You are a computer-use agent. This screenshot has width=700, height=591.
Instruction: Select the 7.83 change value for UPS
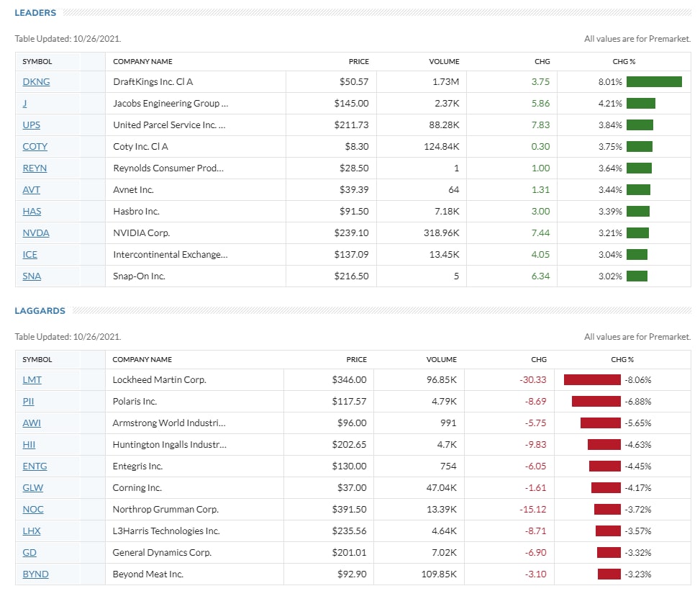pyautogui.click(x=540, y=125)
